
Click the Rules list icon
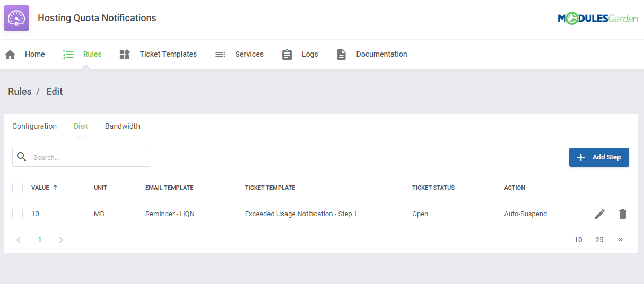68,55
